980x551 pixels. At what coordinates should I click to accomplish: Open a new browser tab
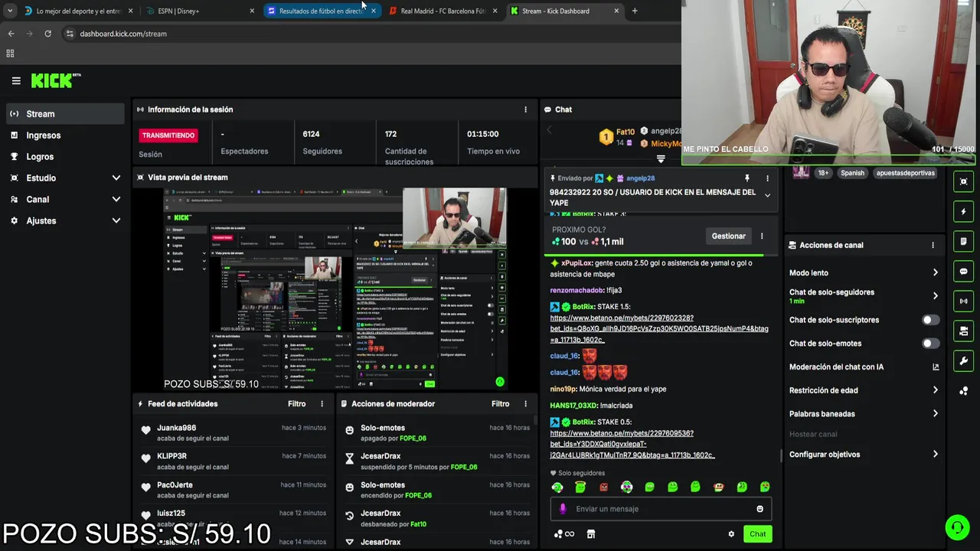click(x=634, y=11)
